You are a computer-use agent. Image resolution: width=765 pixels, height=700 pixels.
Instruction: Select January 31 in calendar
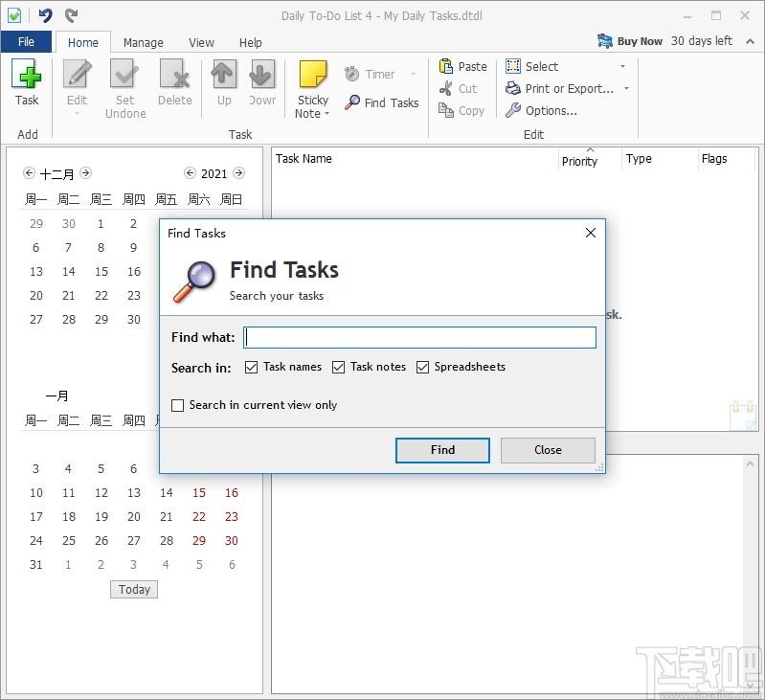pos(36,565)
